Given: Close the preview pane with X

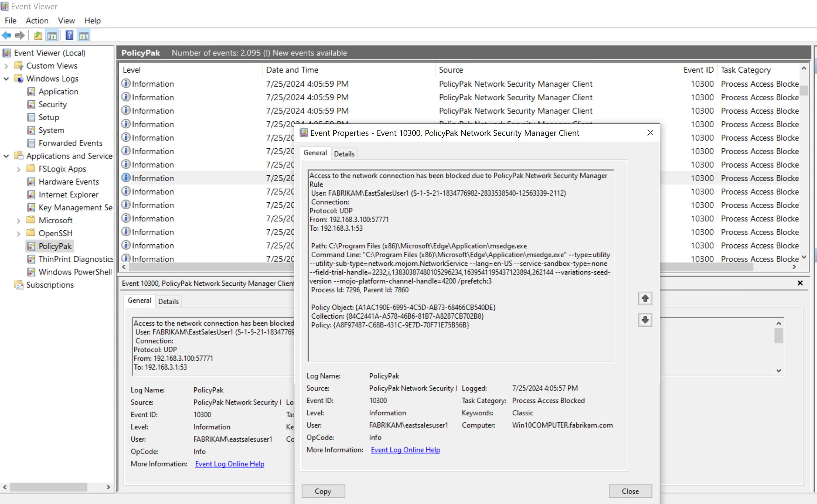Looking at the screenshot, I should pyautogui.click(x=800, y=283).
